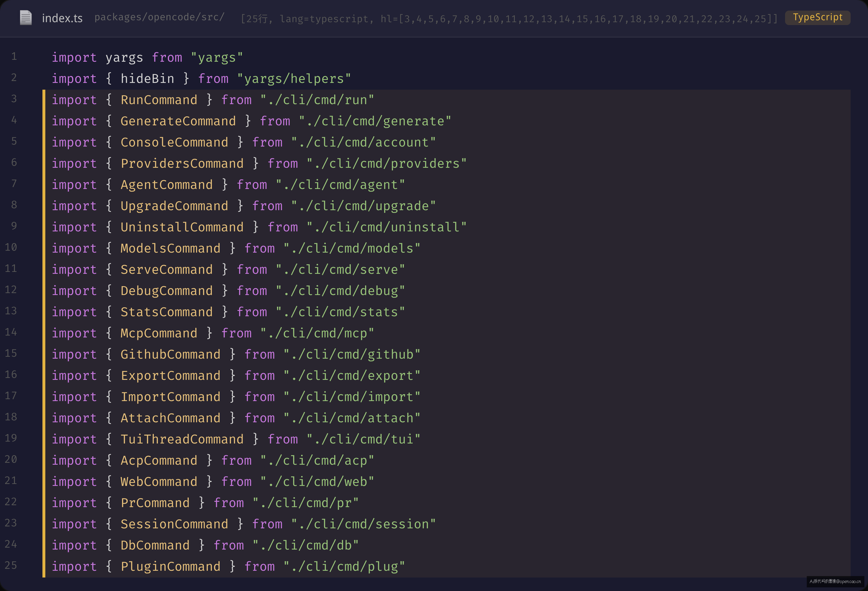This screenshot has height=591, width=868.
Task: Select the PluginCommand identifier
Action: click(170, 567)
